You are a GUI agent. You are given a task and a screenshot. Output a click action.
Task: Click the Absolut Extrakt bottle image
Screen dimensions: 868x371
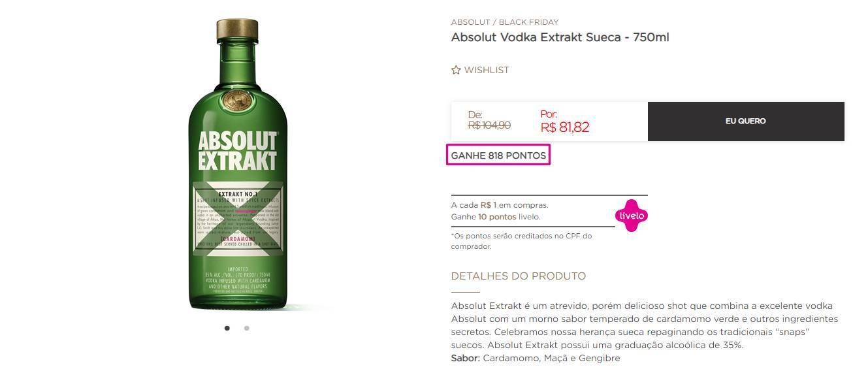click(x=238, y=164)
